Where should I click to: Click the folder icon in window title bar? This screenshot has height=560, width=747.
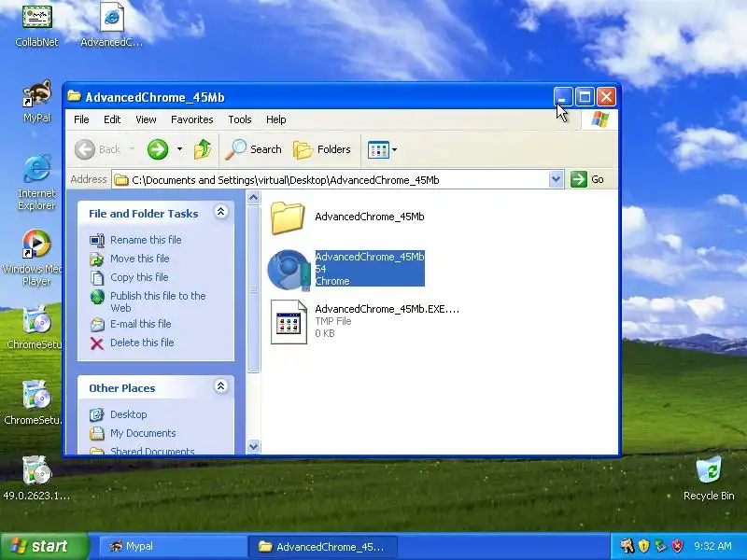(x=74, y=96)
